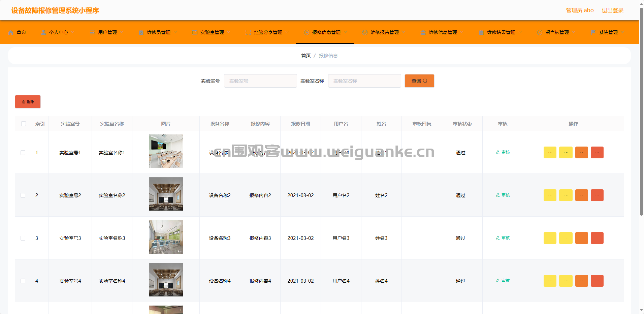Screen dimensions: 644x314
Task: Click the pencil 审核 icon in row 1
Action: (498, 152)
